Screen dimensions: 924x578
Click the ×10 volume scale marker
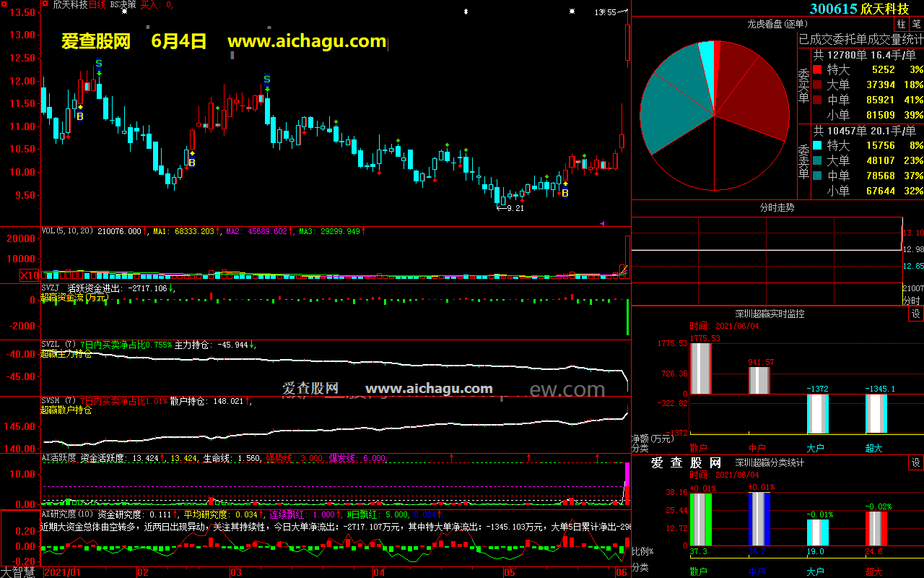click(30, 275)
